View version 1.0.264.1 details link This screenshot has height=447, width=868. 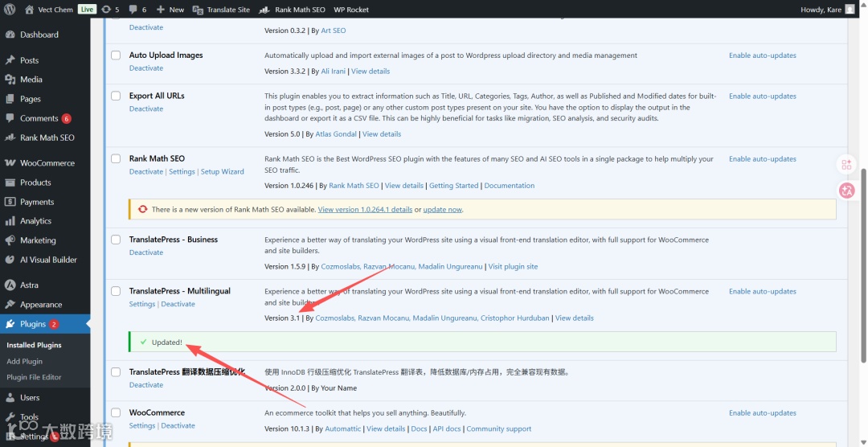click(365, 209)
